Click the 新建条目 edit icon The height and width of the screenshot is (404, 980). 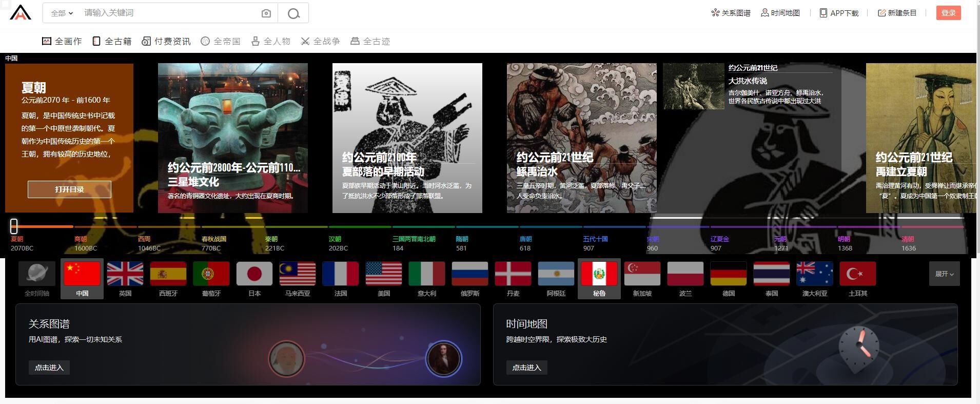tap(881, 13)
